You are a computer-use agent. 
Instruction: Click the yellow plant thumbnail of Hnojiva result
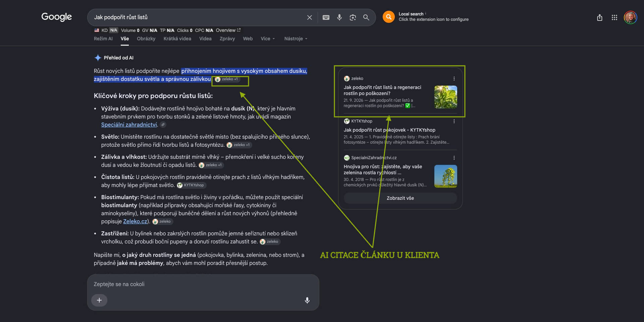point(445,176)
